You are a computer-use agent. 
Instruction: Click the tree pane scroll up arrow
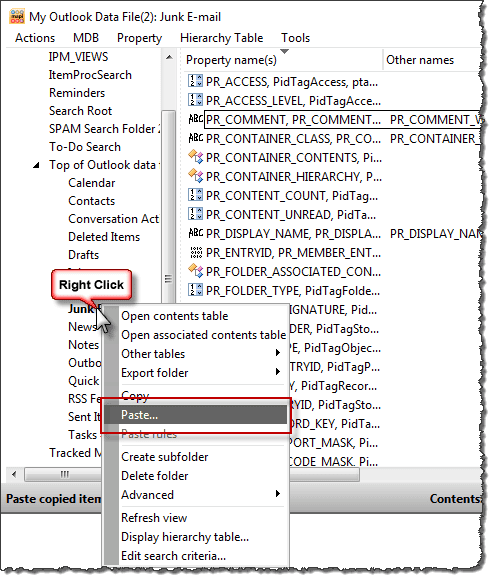(x=169, y=57)
